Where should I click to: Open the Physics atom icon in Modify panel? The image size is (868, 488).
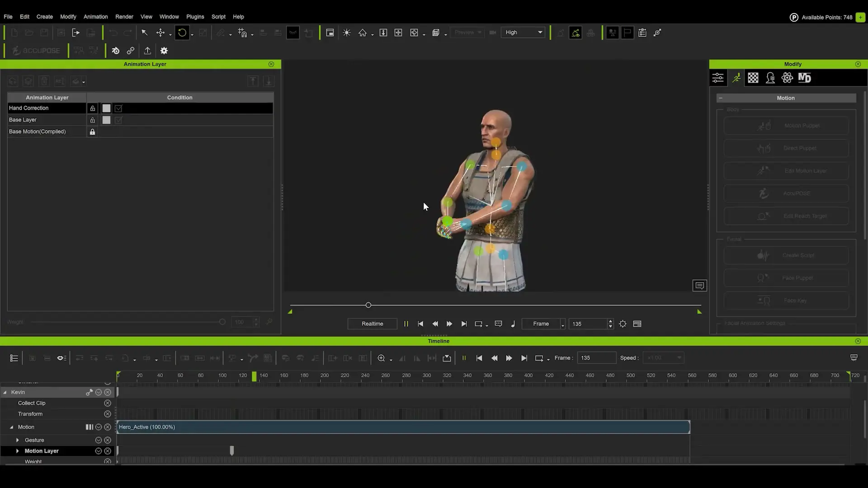point(787,78)
